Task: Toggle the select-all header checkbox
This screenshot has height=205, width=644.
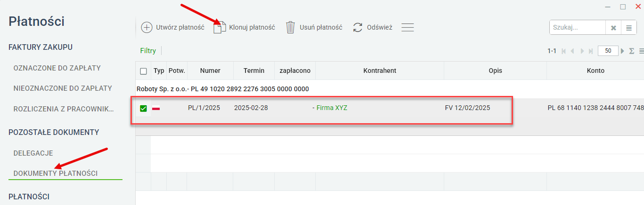Action: 144,71
